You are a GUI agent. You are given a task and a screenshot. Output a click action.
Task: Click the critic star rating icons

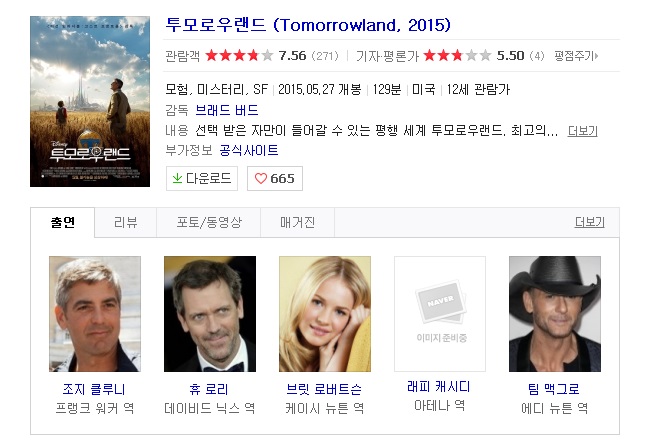[457, 55]
